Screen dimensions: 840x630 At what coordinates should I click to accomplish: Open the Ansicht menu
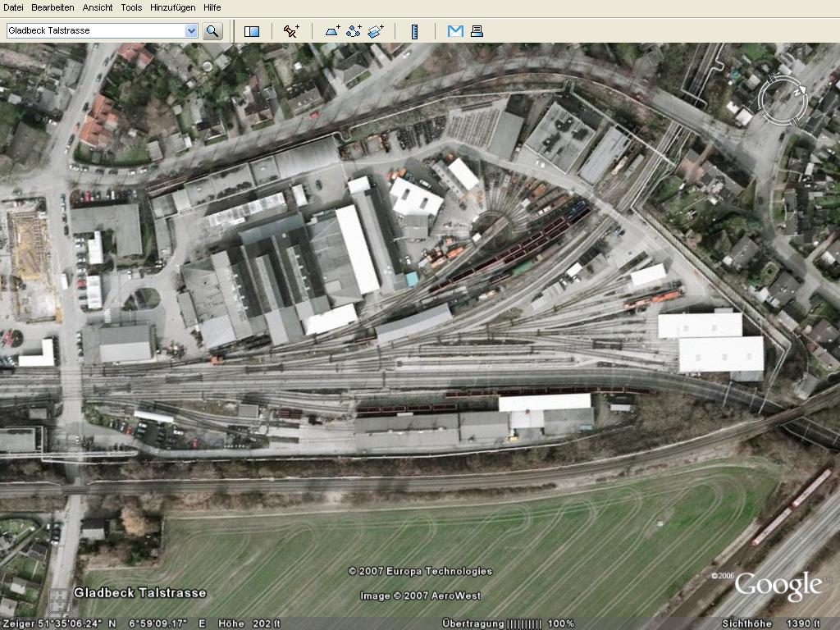(x=98, y=7)
